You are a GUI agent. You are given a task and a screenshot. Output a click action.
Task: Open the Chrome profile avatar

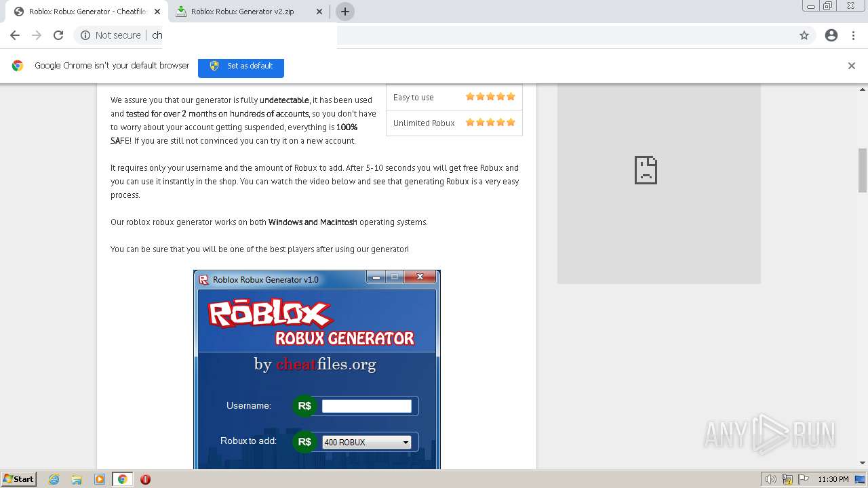[831, 35]
